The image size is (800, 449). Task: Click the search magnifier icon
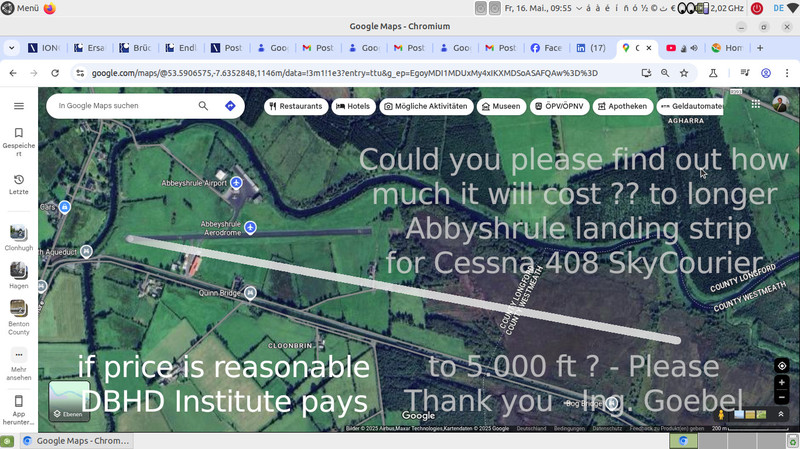[x=204, y=106]
